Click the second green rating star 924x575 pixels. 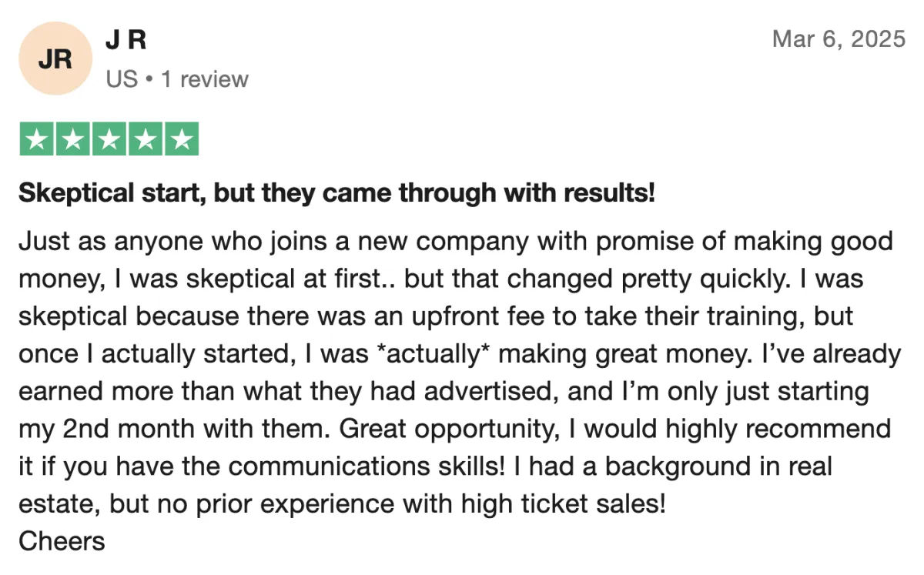click(72, 139)
